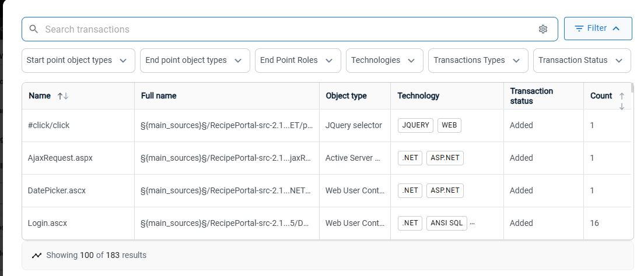Image resolution: width=644 pixels, height=276 pixels.
Task: Click the #click/click transaction name
Action: pyautogui.click(x=48, y=125)
